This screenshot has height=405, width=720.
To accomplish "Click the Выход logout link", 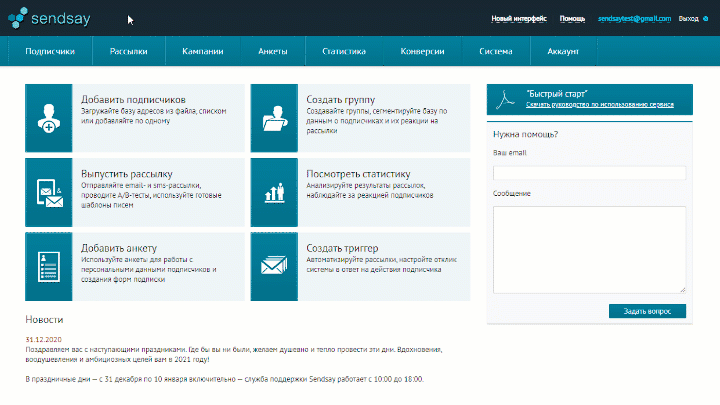I will (688, 19).
